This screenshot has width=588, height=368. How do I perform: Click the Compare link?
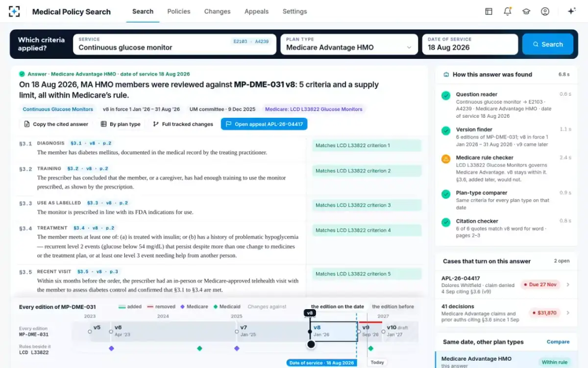pos(558,342)
